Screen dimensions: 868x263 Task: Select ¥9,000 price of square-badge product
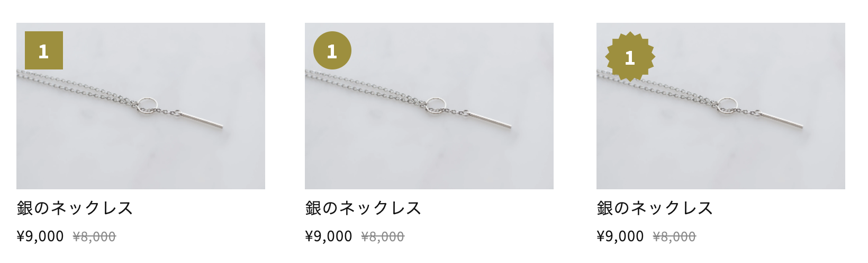click(x=40, y=236)
